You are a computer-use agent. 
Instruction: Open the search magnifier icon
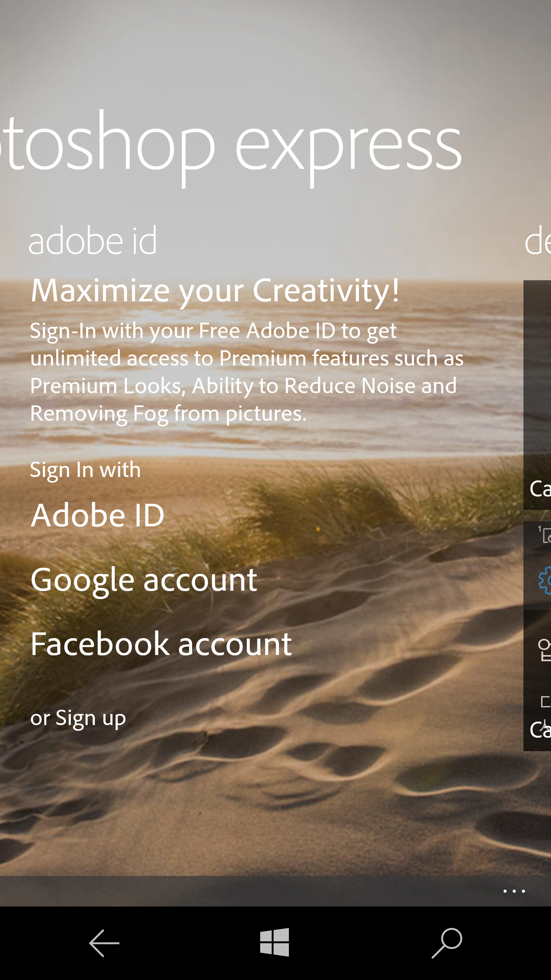pyautogui.click(x=447, y=943)
